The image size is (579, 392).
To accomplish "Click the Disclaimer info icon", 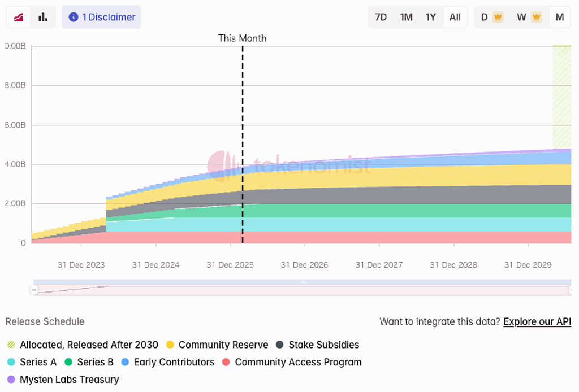I will 73,17.
